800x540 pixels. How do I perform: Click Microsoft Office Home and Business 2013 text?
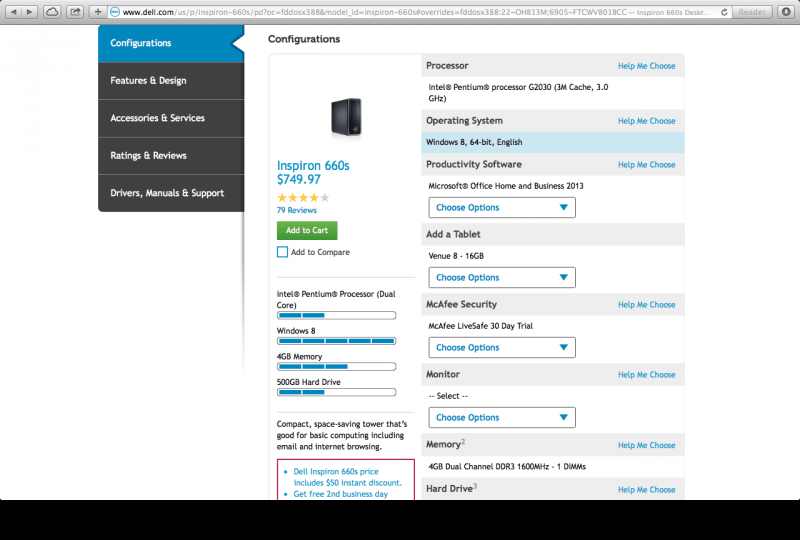click(506, 186)
